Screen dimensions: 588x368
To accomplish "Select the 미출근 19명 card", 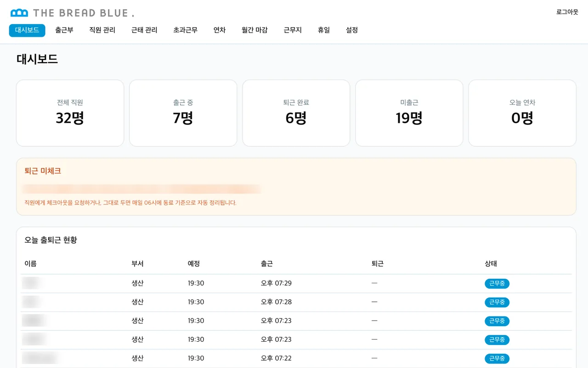I will click(x=409, y=113).
